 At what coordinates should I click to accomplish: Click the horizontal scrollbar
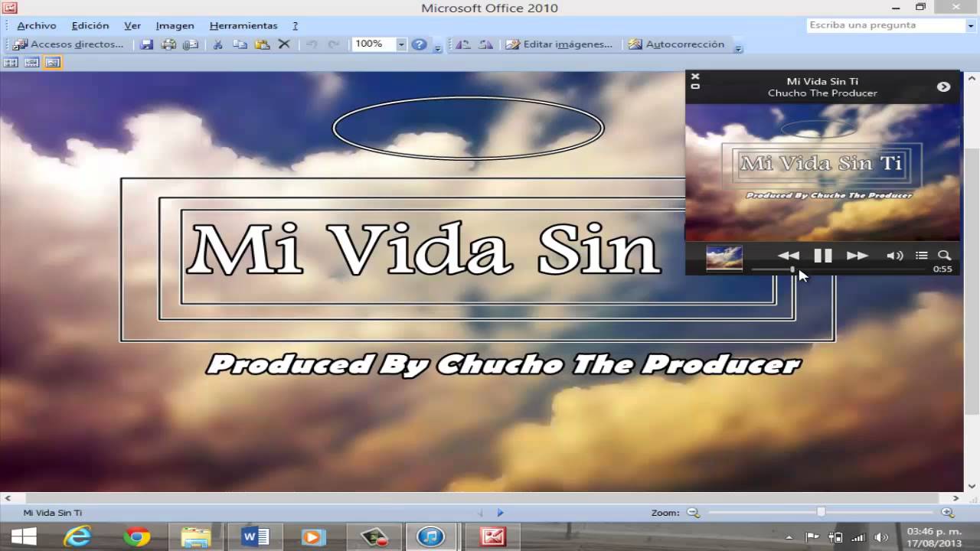pyautogui.click(x=484, y=498)
